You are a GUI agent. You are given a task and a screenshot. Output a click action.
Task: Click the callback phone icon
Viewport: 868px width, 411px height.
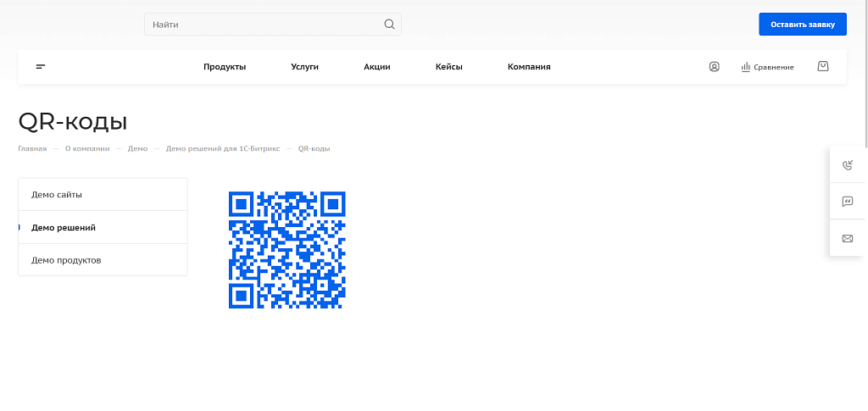(x=847, y=165)
